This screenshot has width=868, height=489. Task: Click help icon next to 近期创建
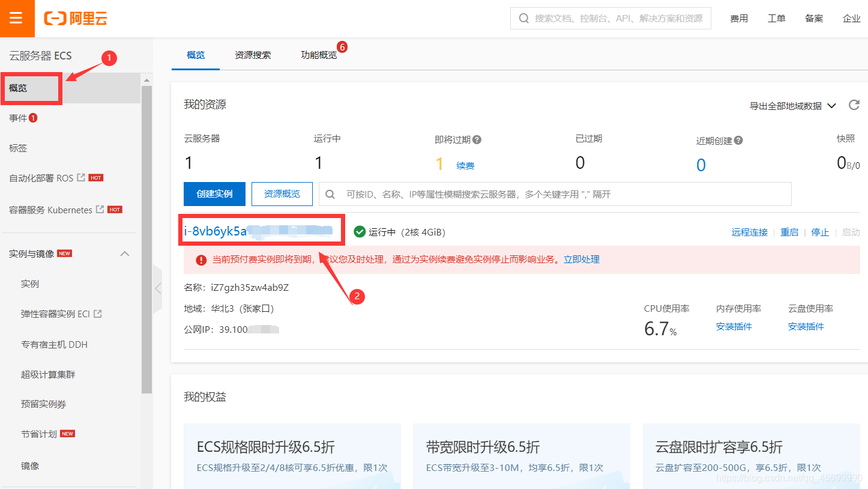tap(738, 140)
